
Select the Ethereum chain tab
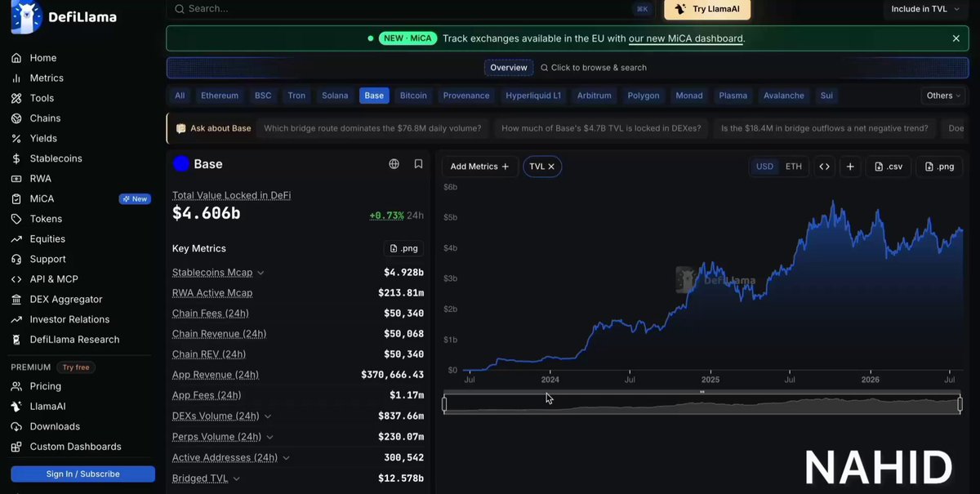[220, 96]
